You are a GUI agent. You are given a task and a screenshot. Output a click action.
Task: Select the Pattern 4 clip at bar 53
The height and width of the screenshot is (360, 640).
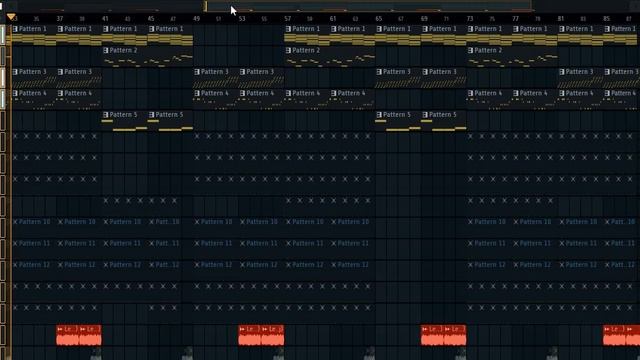click(262, 99)
